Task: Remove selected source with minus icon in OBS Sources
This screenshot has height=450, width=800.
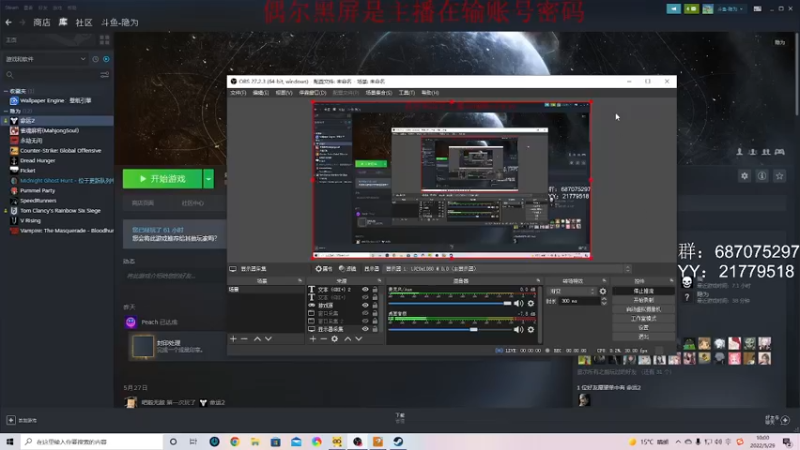Action: (x=323, y=339)
